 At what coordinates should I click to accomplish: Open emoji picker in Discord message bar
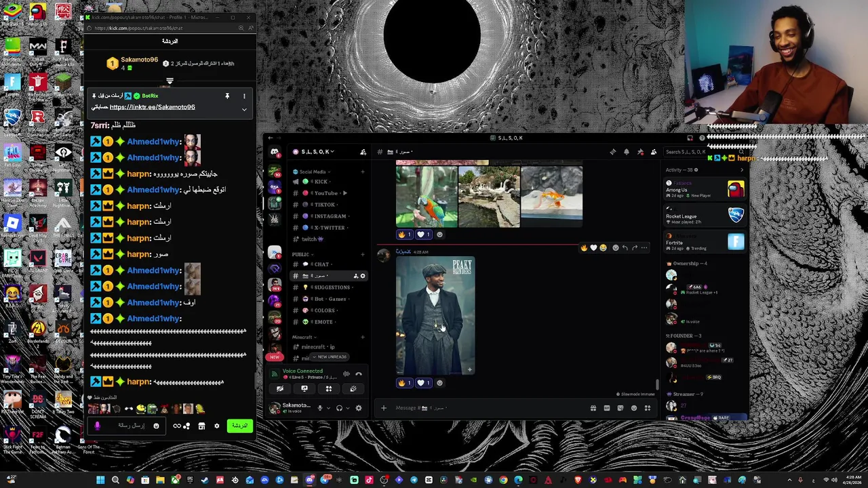click(634, 408)
